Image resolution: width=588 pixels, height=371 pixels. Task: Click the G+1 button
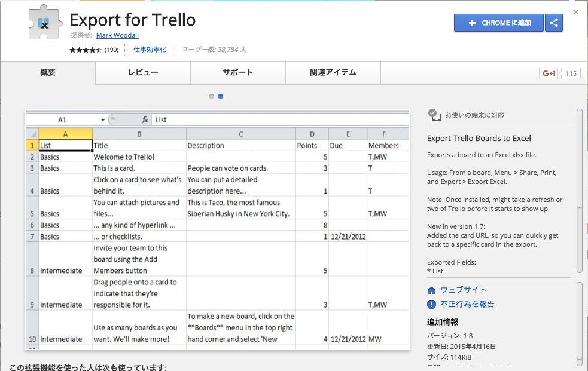549,73
